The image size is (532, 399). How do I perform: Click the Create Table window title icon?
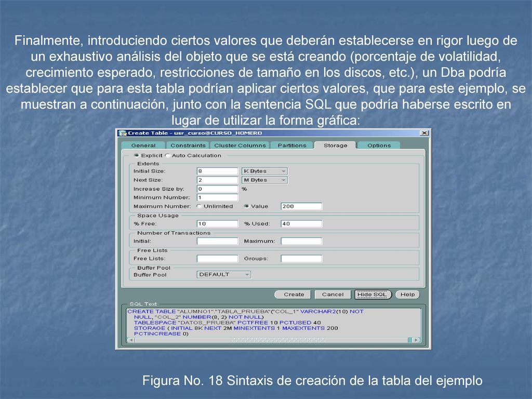pos(123,133)
